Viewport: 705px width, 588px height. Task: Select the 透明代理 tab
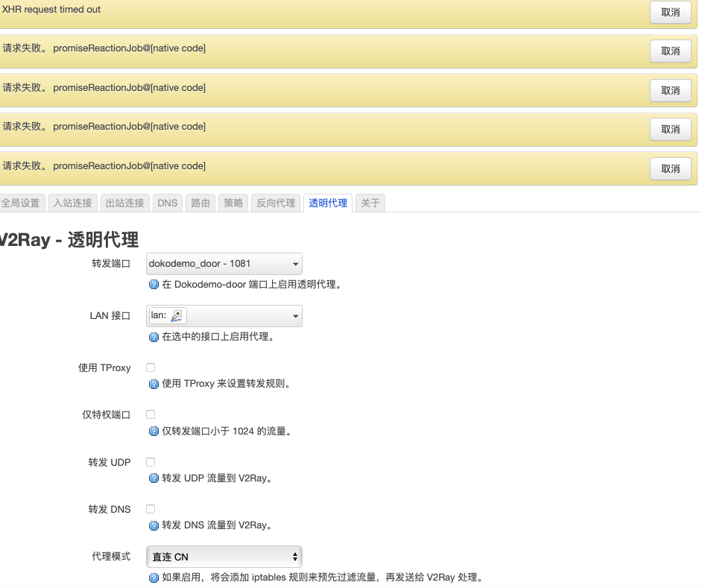tap(328, 203)
